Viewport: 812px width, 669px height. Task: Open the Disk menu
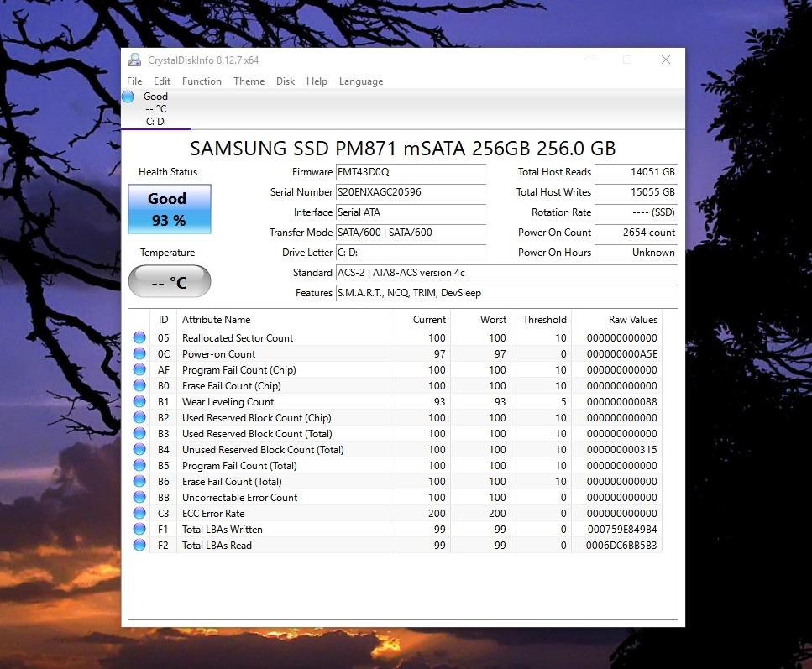(x=286, y=81)
